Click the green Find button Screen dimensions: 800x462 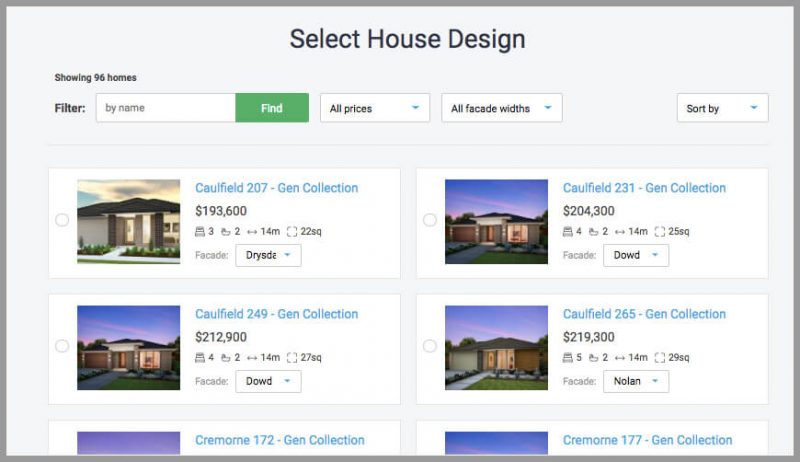coord(272,108)
